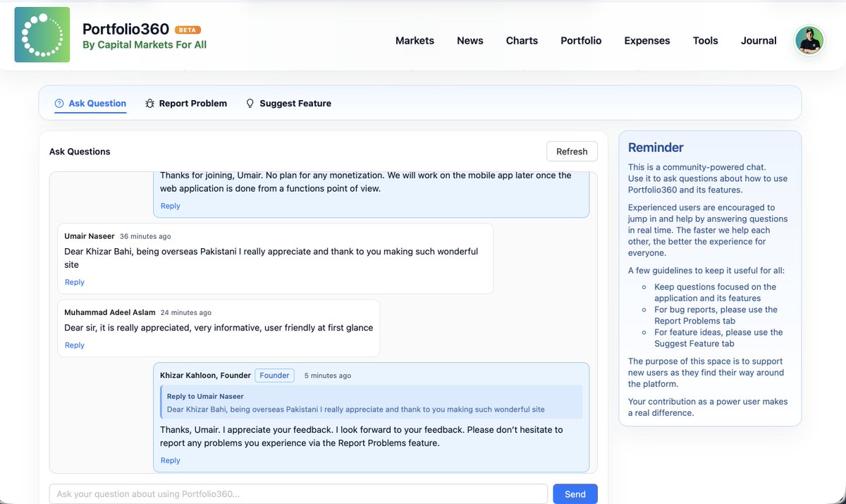Click 'Your contribution as a power user' text
Screen dimensions: 846x504
click(708, 407)
